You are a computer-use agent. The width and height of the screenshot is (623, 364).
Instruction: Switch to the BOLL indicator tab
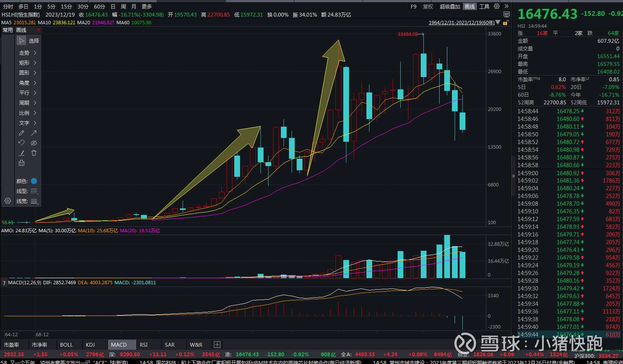pyautogui.click(x=66, y=345)
